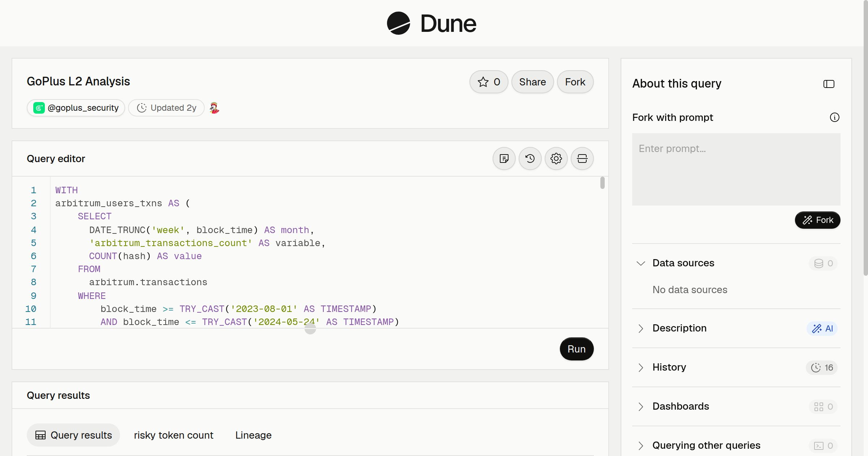
Task: Click the Dune logo
Action: (431, 23)
